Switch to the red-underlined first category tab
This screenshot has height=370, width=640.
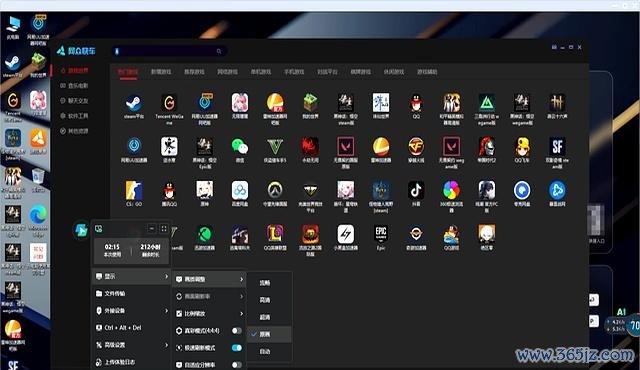tap(128, 72)
